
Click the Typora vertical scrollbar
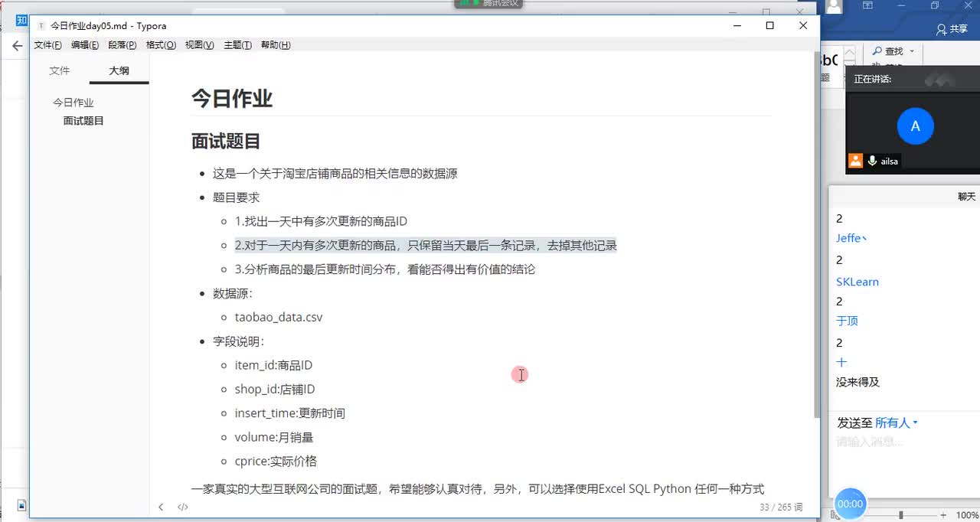(816, 235)
